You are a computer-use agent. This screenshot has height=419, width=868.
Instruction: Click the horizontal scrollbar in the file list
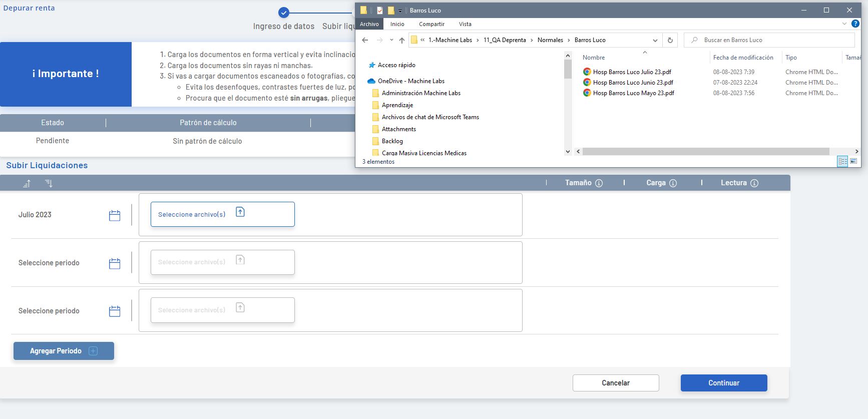(x=706, y=151)
